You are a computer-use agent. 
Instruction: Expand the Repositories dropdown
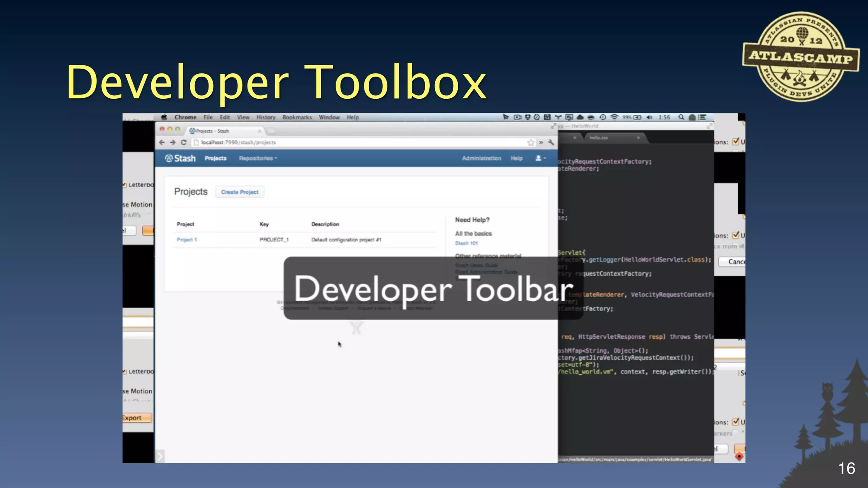pos(258,158)
